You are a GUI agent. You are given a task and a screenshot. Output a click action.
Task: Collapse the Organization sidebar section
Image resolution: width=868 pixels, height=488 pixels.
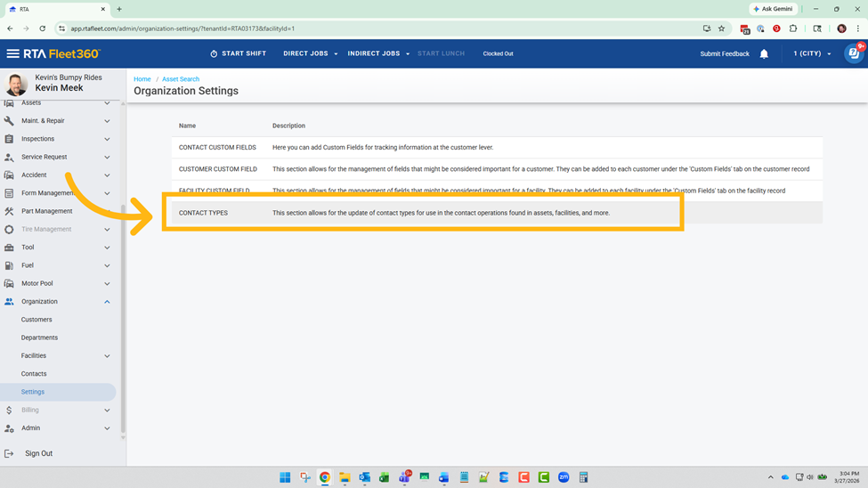click(x=107, y=302)
